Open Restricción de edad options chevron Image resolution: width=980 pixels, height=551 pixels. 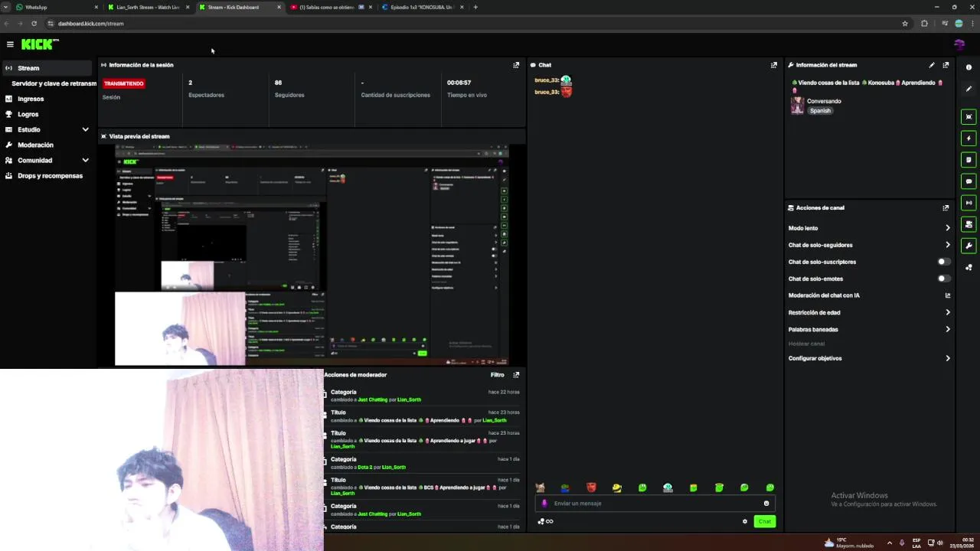click(x=947, y=312)
